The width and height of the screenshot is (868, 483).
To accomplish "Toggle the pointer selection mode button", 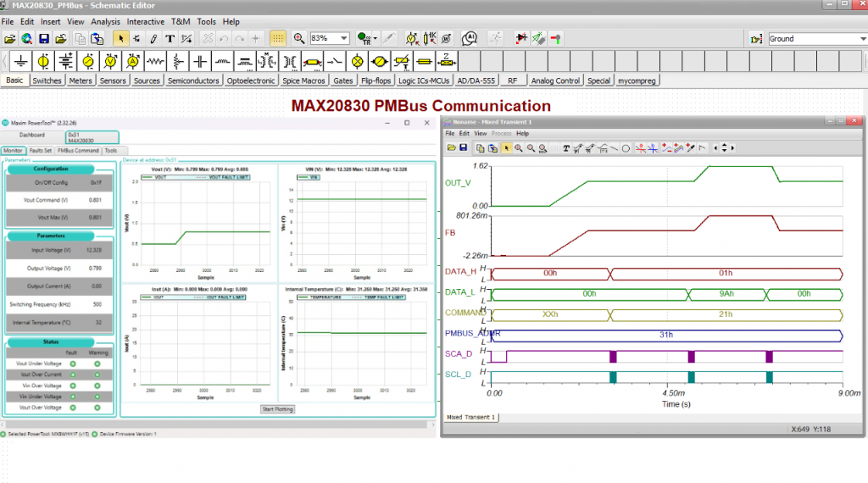I will tap(120, 38).
